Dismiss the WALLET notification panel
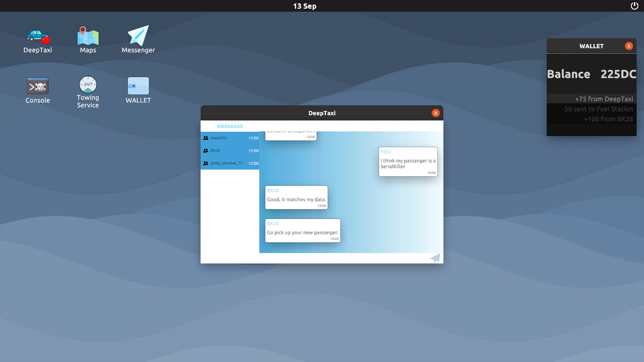The height and width of the screenshot is (362, 644). coord(629,46)
